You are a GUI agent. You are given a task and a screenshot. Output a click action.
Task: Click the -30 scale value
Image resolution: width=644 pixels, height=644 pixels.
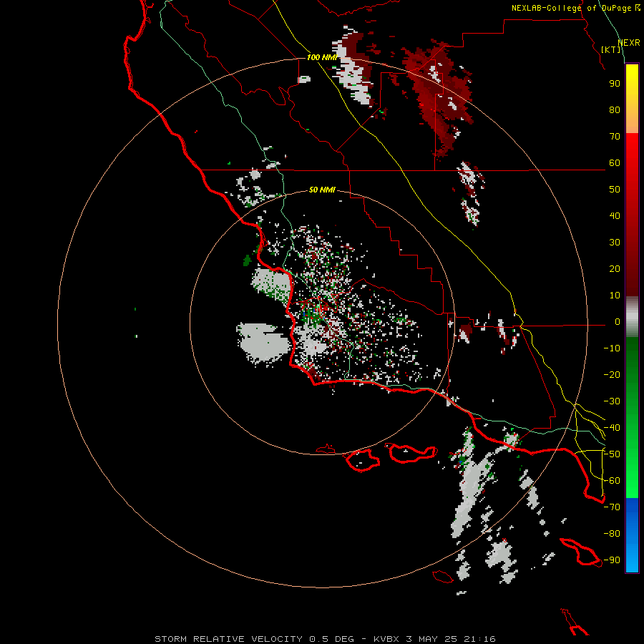point(612,401)
